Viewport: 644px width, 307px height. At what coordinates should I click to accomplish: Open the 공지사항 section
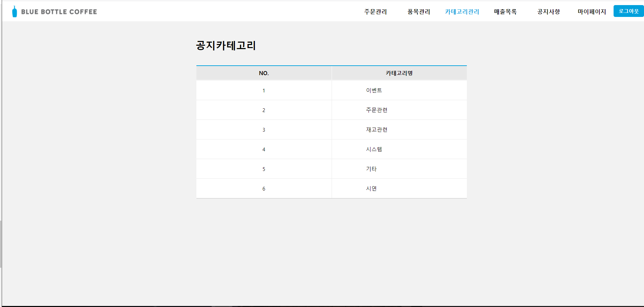[x=548, y=11]
